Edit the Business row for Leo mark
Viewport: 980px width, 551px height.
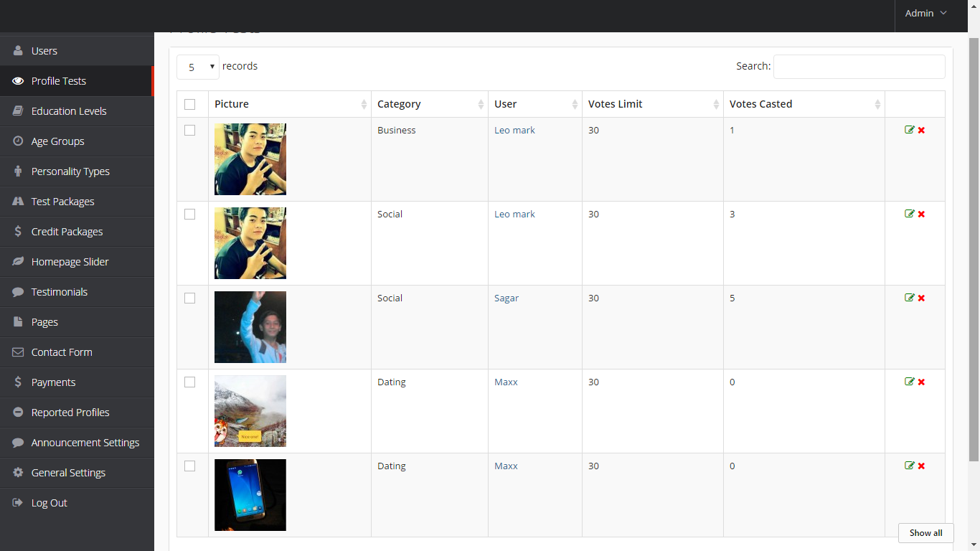pyautogui.click(x=910, y=130)
